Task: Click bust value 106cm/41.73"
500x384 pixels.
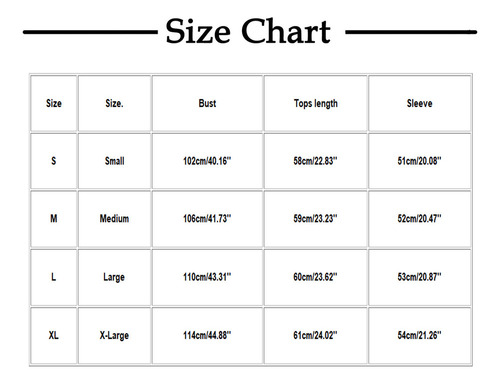Action: pyautogui.click(x=207, y=219)
